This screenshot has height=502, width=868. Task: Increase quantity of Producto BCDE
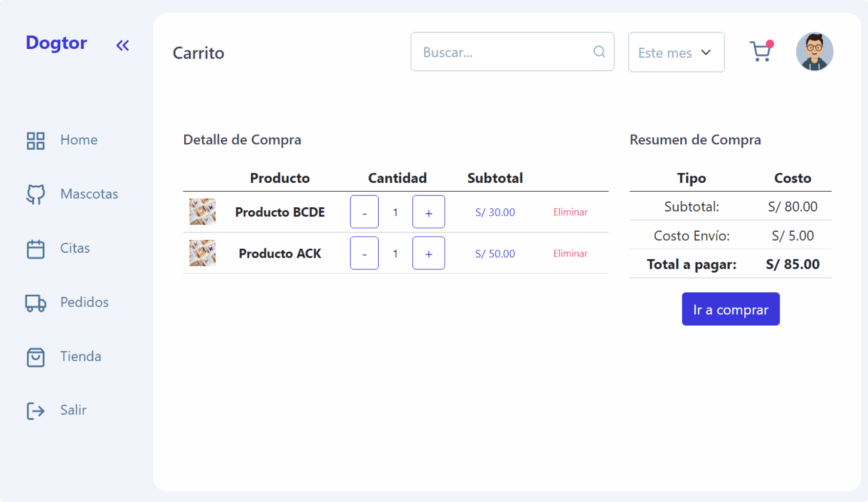coord(429,212)
